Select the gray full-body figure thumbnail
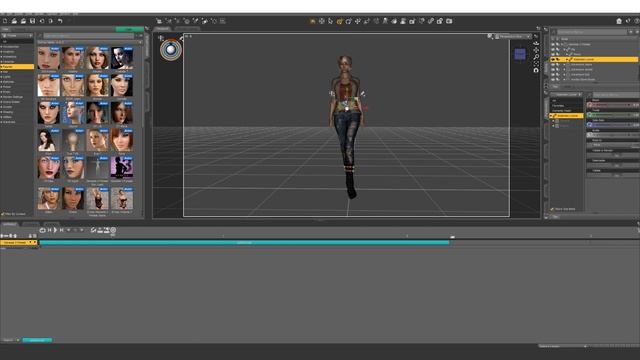Image resolution: width=640 pixels, height=360 pixels. click(x=97, y=167)
